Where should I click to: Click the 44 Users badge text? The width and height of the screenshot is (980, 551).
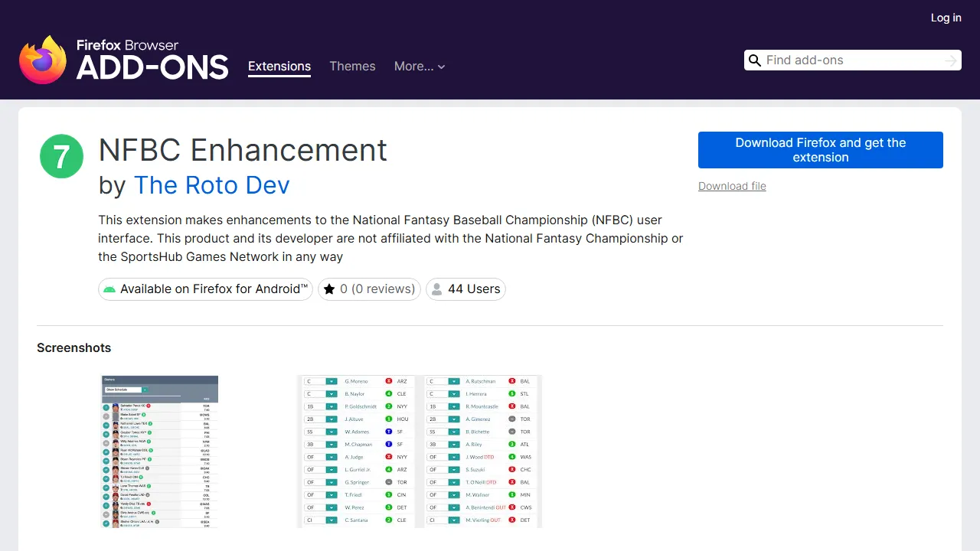pos(474,289)
